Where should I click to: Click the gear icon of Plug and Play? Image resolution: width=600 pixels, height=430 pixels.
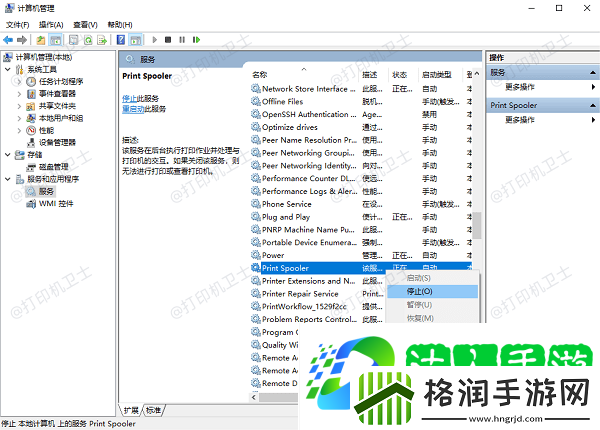coord(255,217)
